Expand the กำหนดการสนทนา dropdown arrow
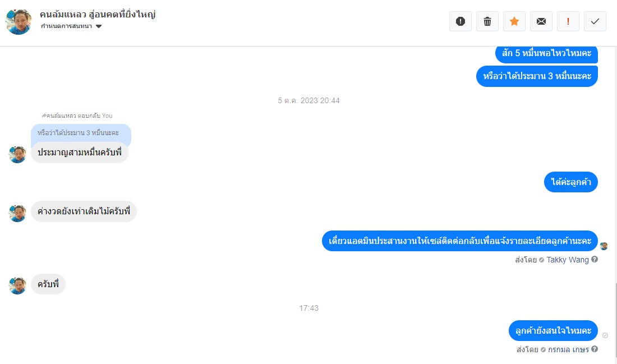 [x=99, y=26]
